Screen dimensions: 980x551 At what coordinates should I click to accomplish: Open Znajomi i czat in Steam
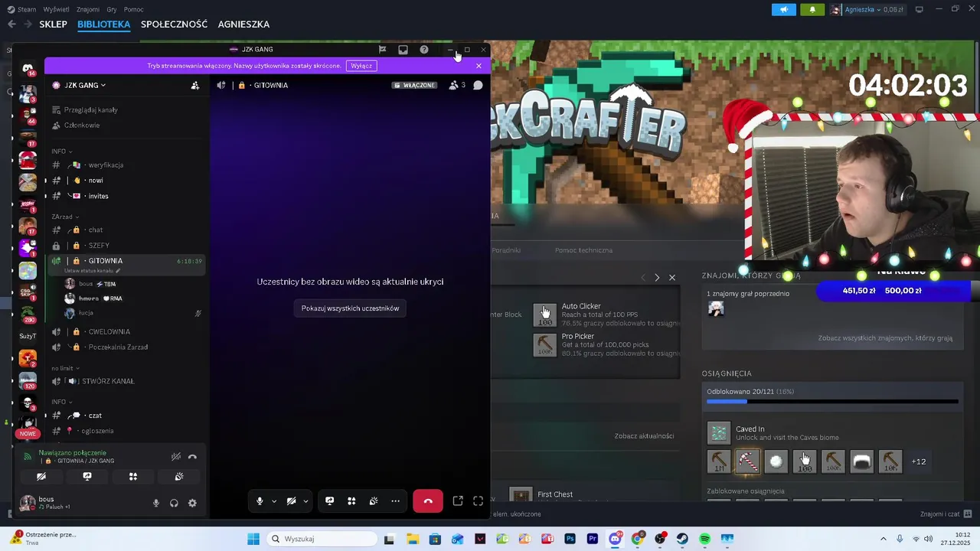[x=946, y=514]
